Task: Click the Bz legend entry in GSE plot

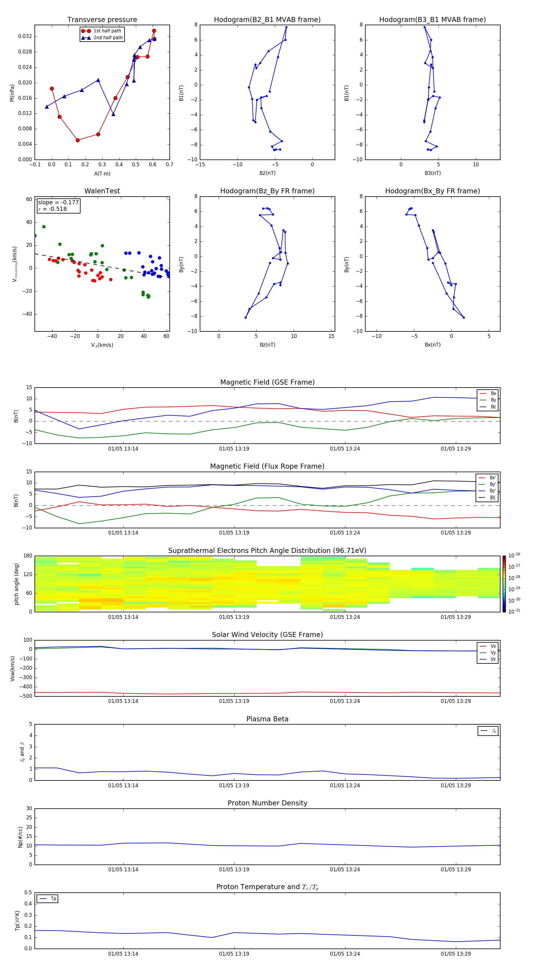Action: tap(488, 407)
